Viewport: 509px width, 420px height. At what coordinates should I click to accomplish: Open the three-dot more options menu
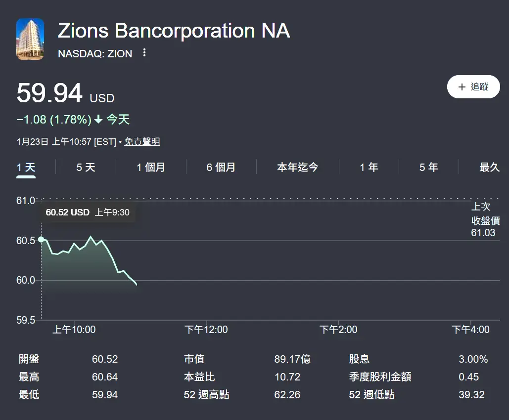pos(144,53)
